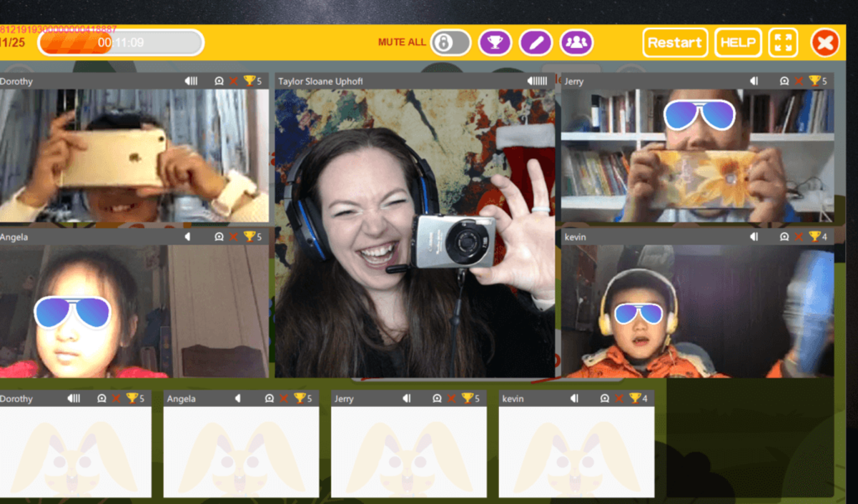Click face icon on bottom kevin panel
Image resolution: width=858 pixels, height=504 pixels.
click(604, 398)
